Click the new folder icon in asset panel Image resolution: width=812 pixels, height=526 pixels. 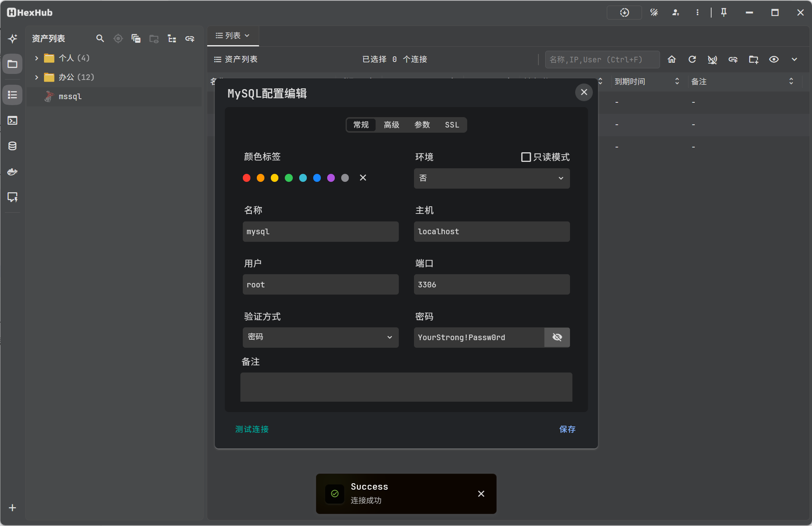tap(154, 38)
